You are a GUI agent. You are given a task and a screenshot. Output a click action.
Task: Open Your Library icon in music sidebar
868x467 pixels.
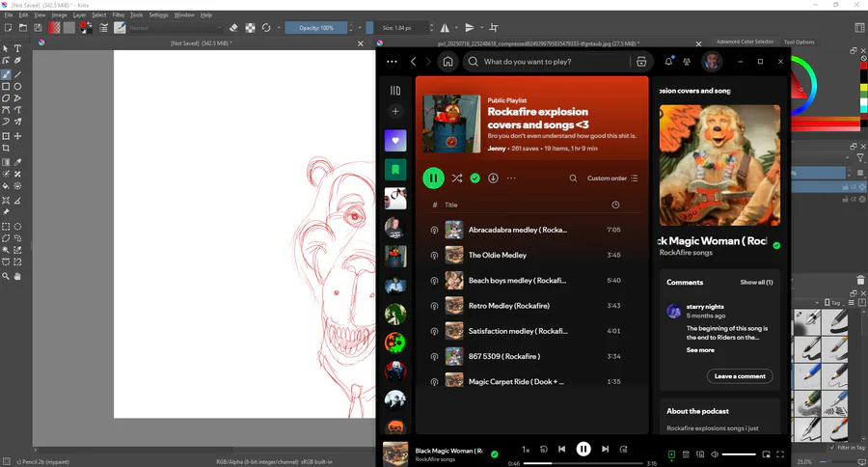(395, 91)
